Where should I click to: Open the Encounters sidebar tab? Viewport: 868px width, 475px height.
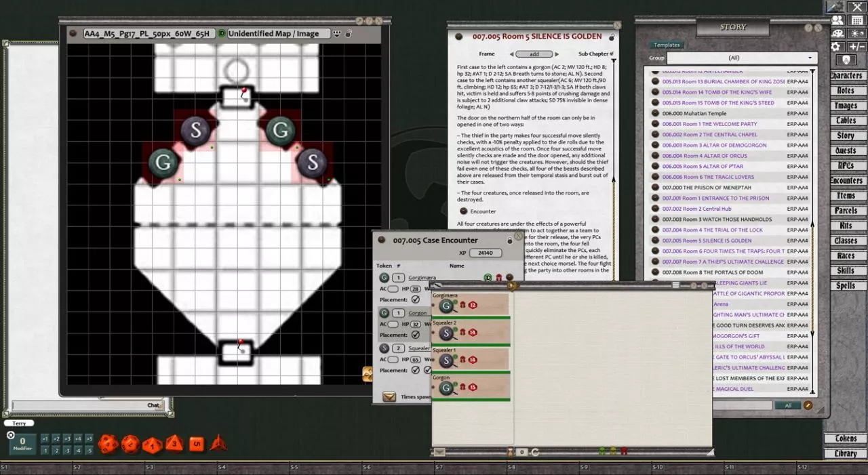(846, 181)
